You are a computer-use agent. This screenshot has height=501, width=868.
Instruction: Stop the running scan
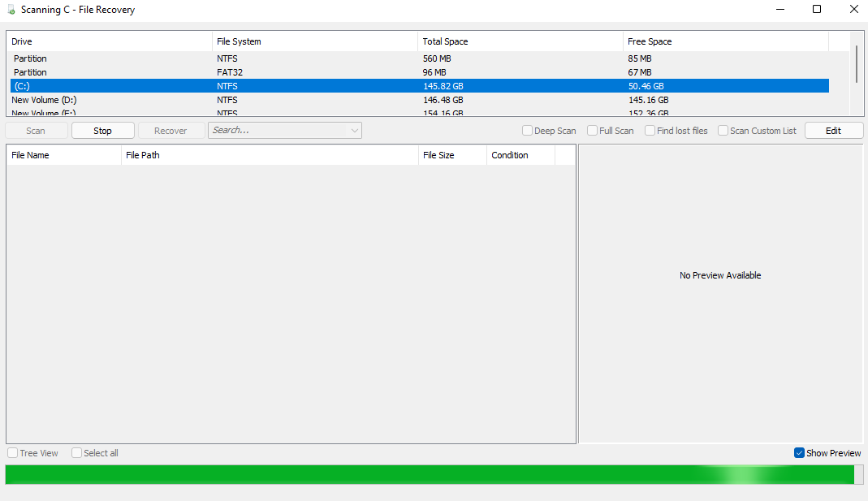point(103,131)
